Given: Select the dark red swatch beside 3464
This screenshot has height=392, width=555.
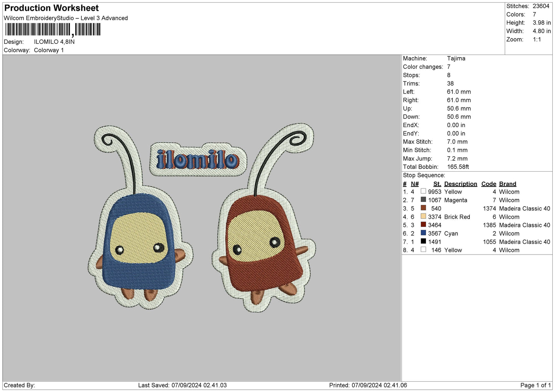Looking at the screenshot, I should (x=423, y=225).
